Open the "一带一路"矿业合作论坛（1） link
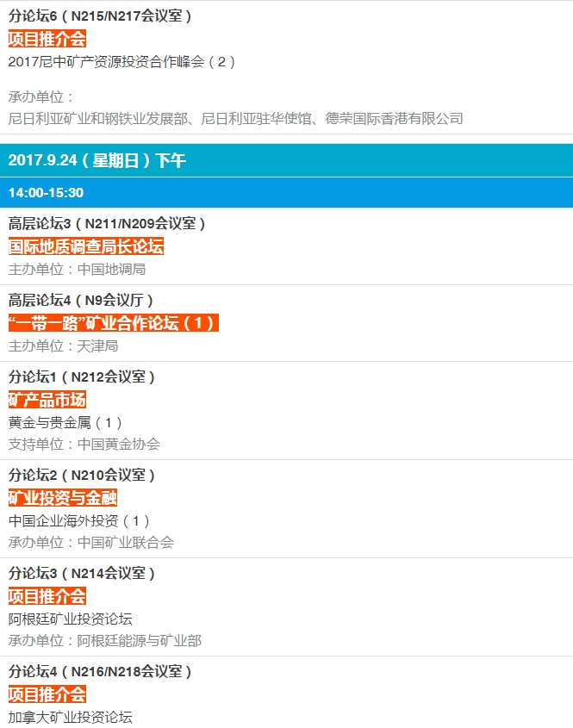The image size is (573, 728). click(x=112, y=323)
